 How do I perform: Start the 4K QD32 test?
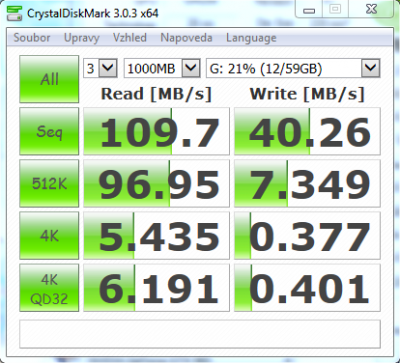[x=49, y=288]
